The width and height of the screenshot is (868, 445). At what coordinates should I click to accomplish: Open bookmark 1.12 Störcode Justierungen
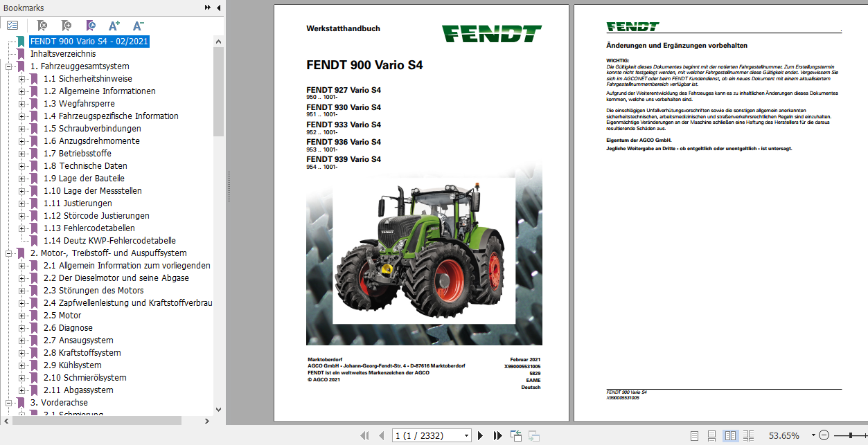(x=96, y=216)
